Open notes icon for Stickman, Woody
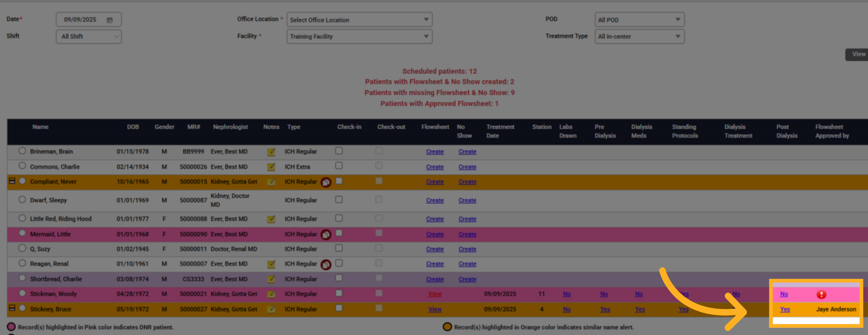The width and height of the screenshot is (868, 335). [x=271, y=294]
